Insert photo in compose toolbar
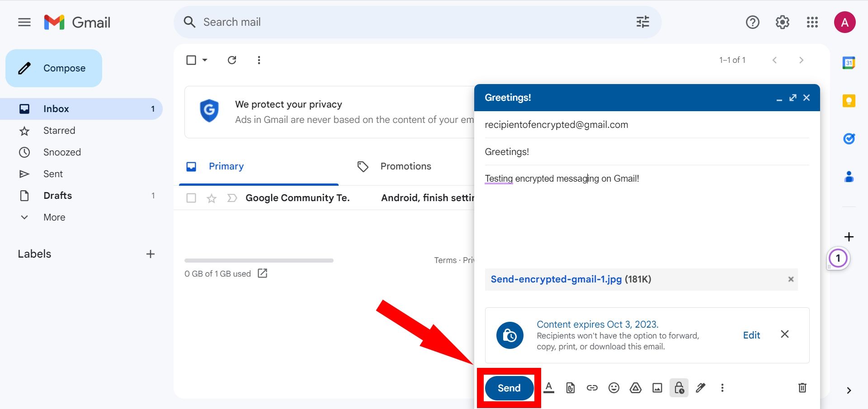The image size is (868, 409). pyautogui.click(x=657, y=388)
